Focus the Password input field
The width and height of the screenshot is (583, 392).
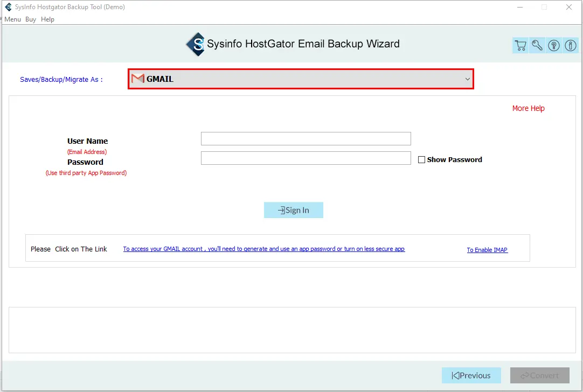(x=306, y=158)
